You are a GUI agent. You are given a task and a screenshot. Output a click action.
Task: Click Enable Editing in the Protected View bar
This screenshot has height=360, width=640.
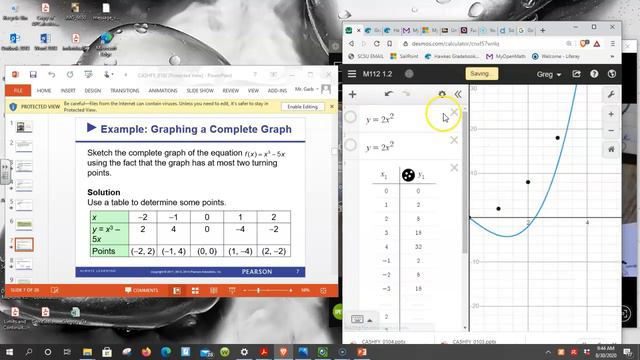point(302,107)
